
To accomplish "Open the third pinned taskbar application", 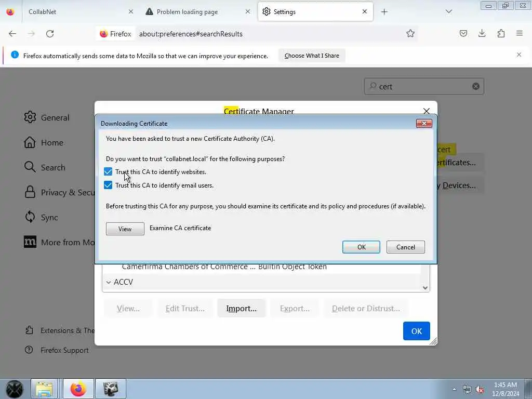I will 111,389.
